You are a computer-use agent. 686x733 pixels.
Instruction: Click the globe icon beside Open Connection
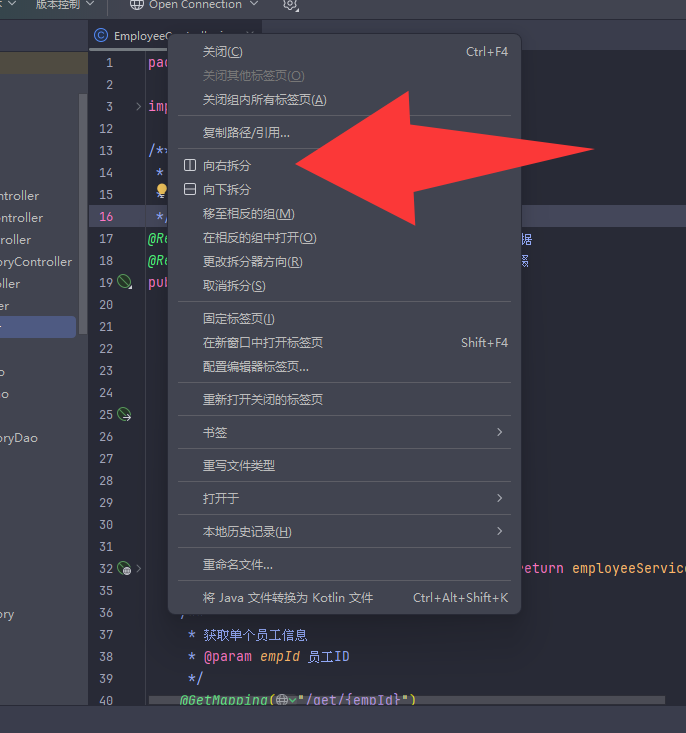pos(137,5)
